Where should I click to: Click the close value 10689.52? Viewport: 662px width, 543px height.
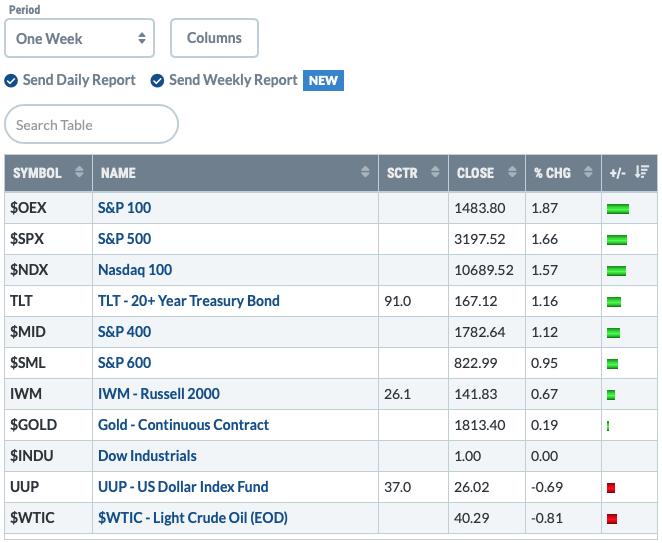[x=484, y=270]
